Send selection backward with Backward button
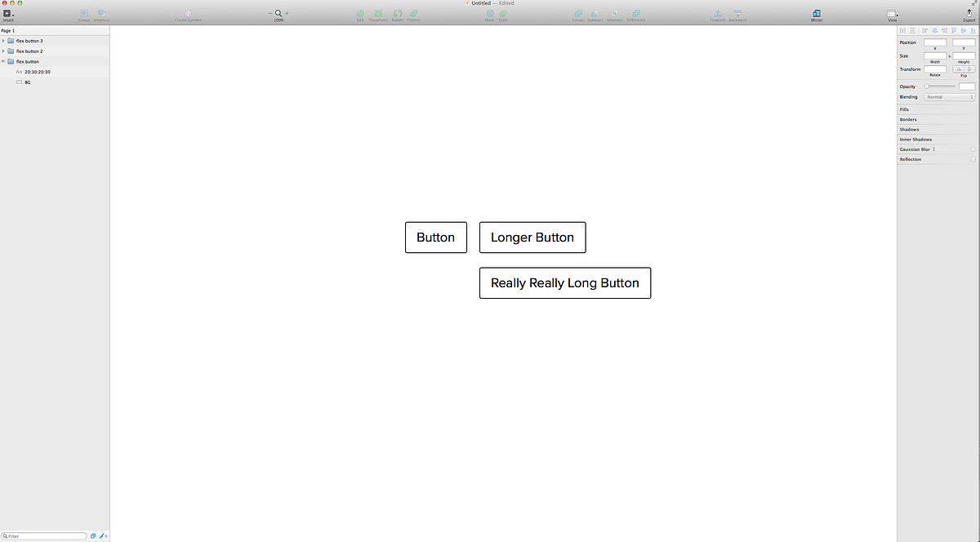The image size is (980, 542). click(x=737, y=14)
